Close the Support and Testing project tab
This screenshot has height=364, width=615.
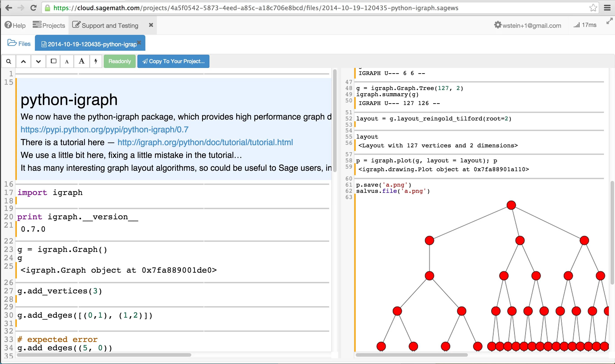point(151,25)
